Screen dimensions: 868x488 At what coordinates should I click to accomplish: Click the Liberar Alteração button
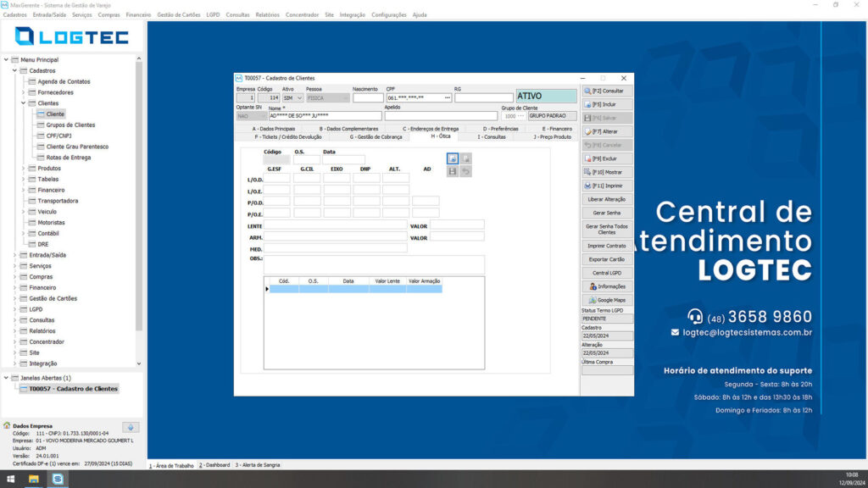click(607, 199)
